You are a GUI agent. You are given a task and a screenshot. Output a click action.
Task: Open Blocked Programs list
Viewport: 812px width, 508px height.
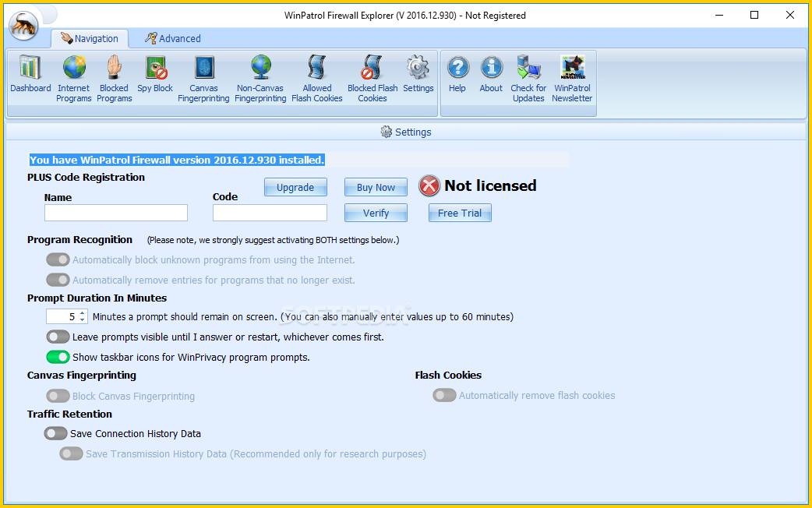[x=115, y=79]
